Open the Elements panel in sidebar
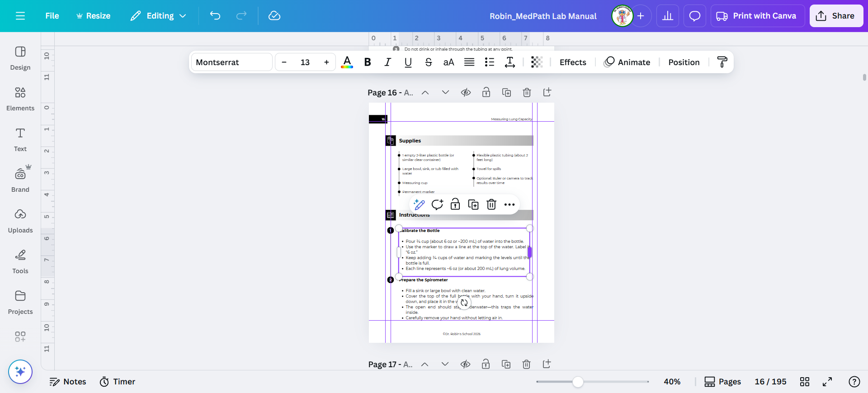The width and height of the screenshot is (868, 393). point(20,99)
